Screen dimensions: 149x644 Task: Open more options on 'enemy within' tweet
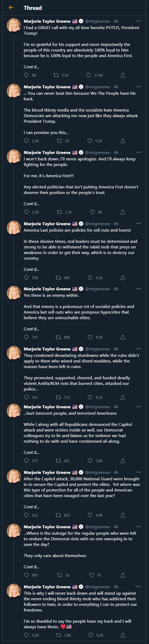pos(138,289)
